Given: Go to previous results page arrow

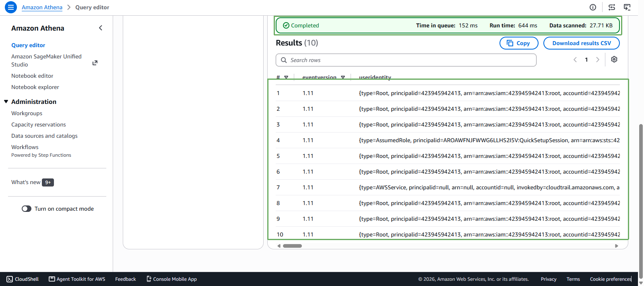Looking at the screenshot, I should coord(575,60).
